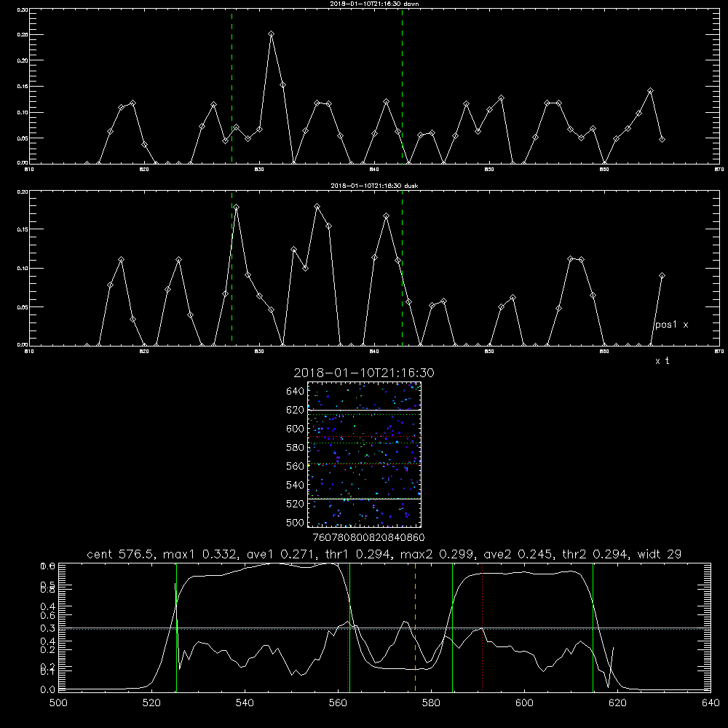The height and width of the screenshot is (728, 728).
Task: Click the last diamond point of the dusk curve
Action: (662, 276)
